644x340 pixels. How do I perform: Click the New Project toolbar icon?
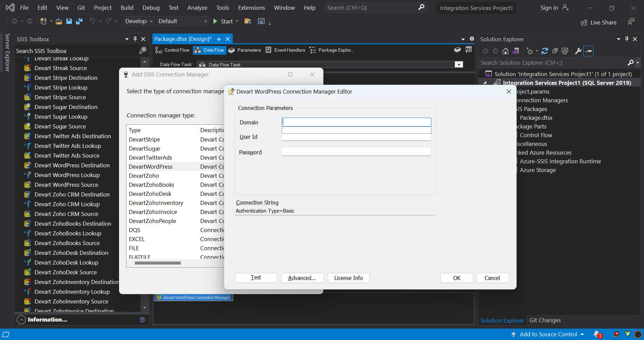pyautogui.click(x=43, y=21)
